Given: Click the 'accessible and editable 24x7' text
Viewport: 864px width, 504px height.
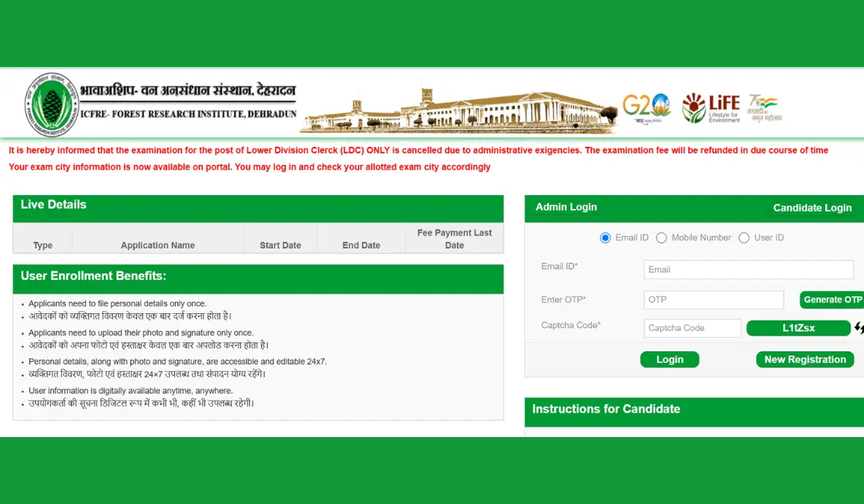Looking at the screenshot, I should coord(178,361).
